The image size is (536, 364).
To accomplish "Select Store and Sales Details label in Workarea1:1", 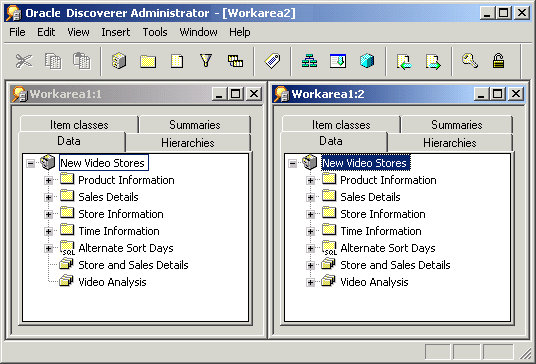I will pos(133,265).
